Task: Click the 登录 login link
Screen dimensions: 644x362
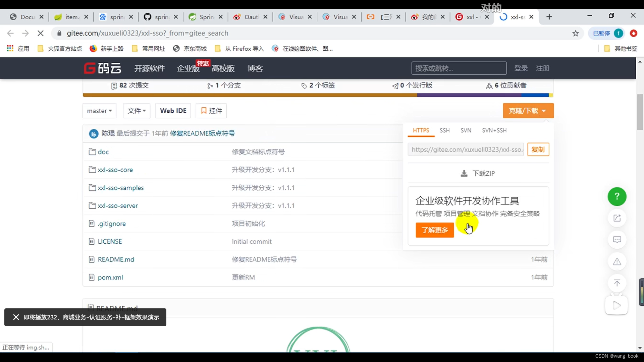Action: pos(521,68)
